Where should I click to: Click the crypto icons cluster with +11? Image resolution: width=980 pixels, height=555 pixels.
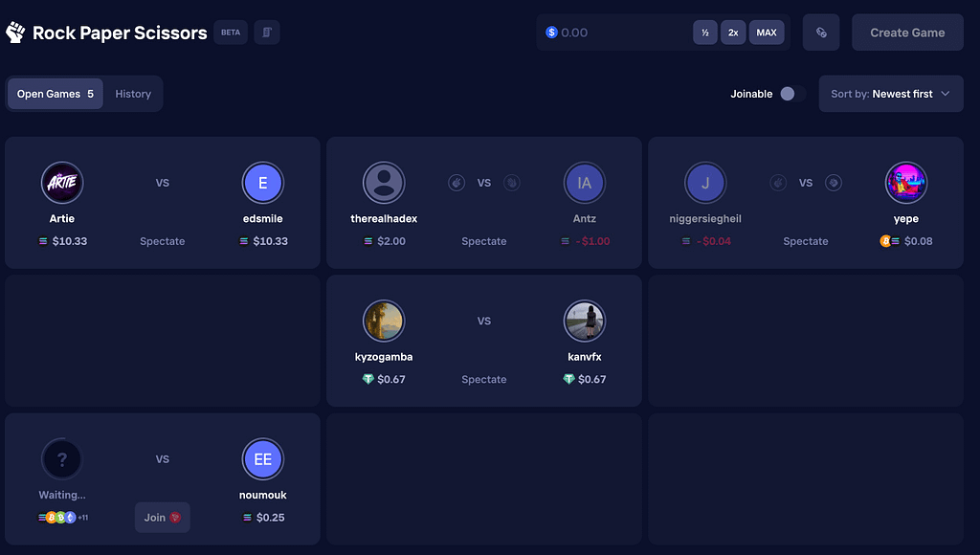63,518
